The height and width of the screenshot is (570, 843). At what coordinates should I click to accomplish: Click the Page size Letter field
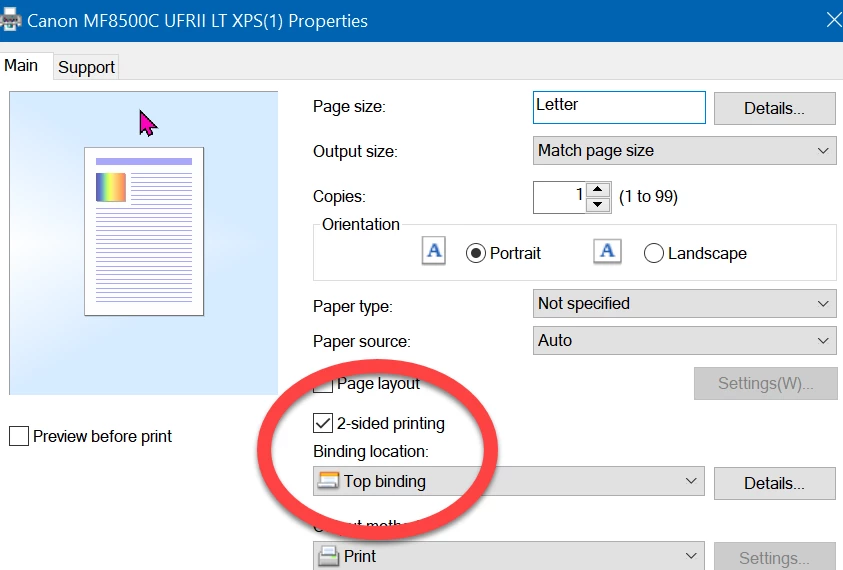pyautogui.click(x=619, y=108)
